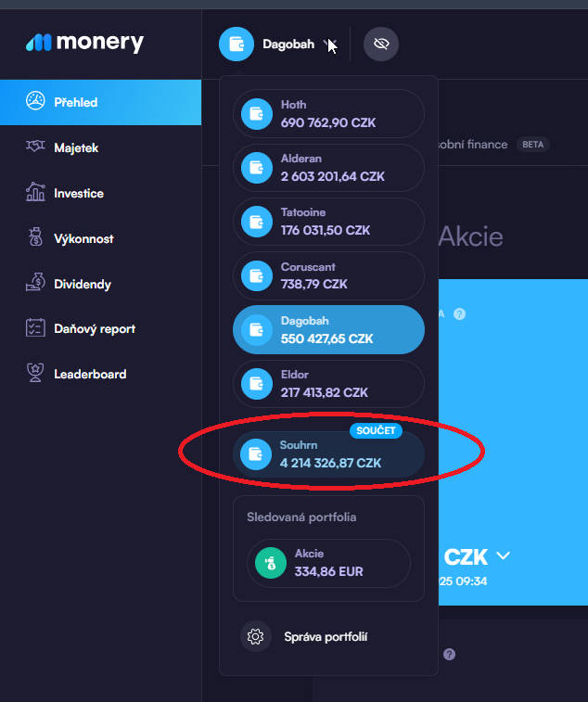Select the Hoth portfolio
This screenshot has width=588, height=702.
click(x=328, y=114)
